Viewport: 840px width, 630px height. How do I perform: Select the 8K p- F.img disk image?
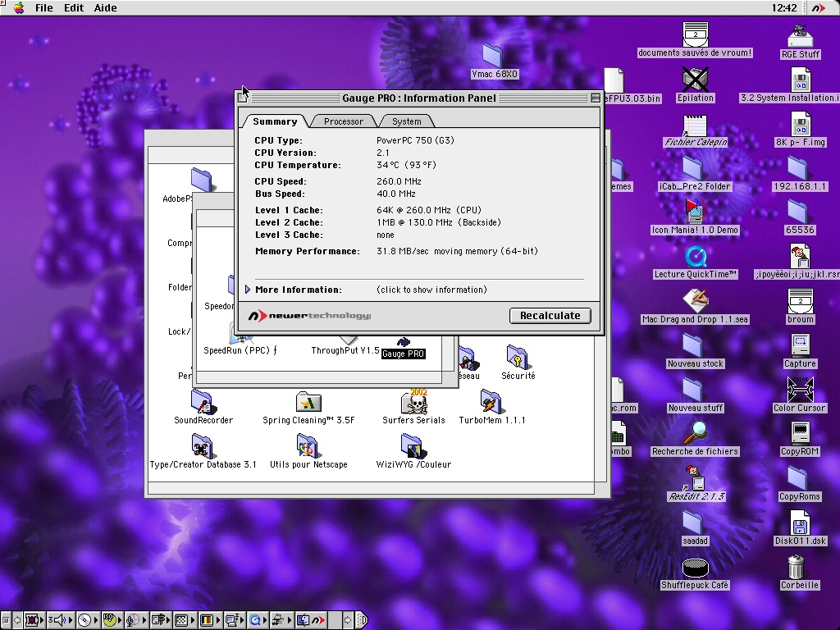point(801,124)
